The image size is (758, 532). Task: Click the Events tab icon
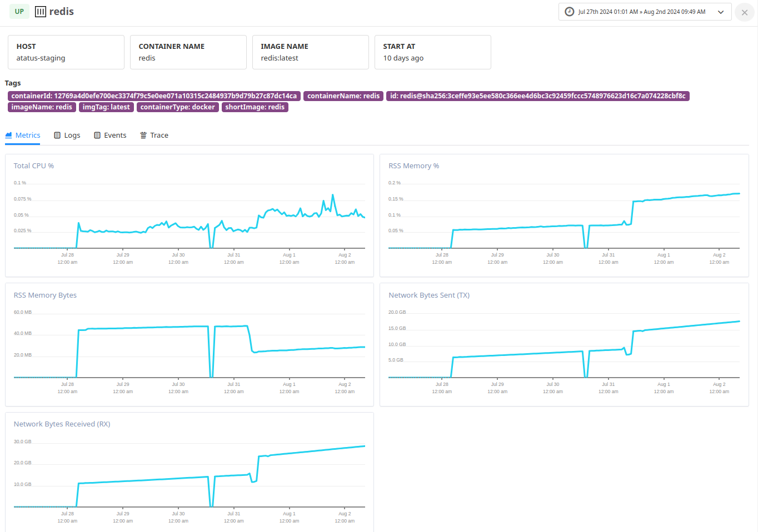(97, 135)
